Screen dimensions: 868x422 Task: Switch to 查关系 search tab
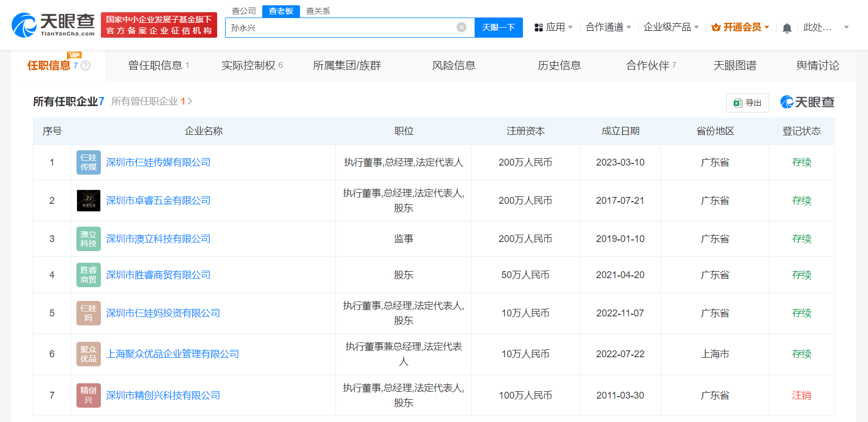(318, 11)
